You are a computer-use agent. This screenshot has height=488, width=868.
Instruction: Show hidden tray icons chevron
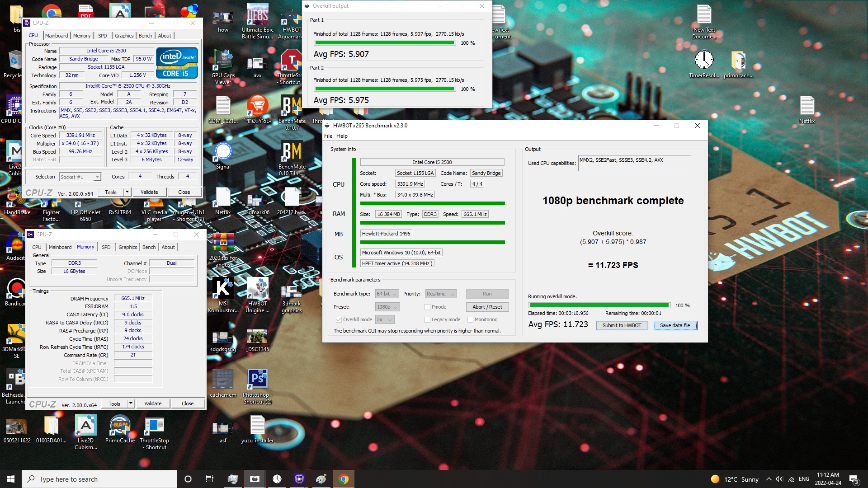pos(769,479)
